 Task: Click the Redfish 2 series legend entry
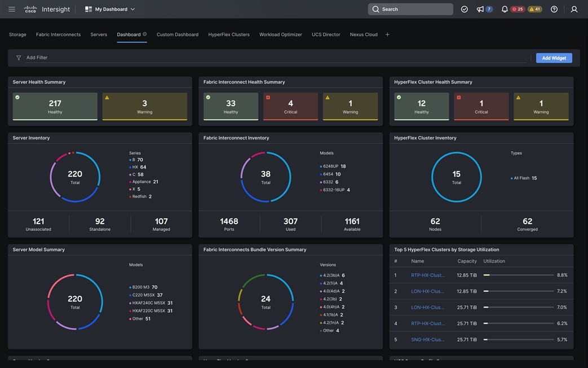(x=140, y=196)
